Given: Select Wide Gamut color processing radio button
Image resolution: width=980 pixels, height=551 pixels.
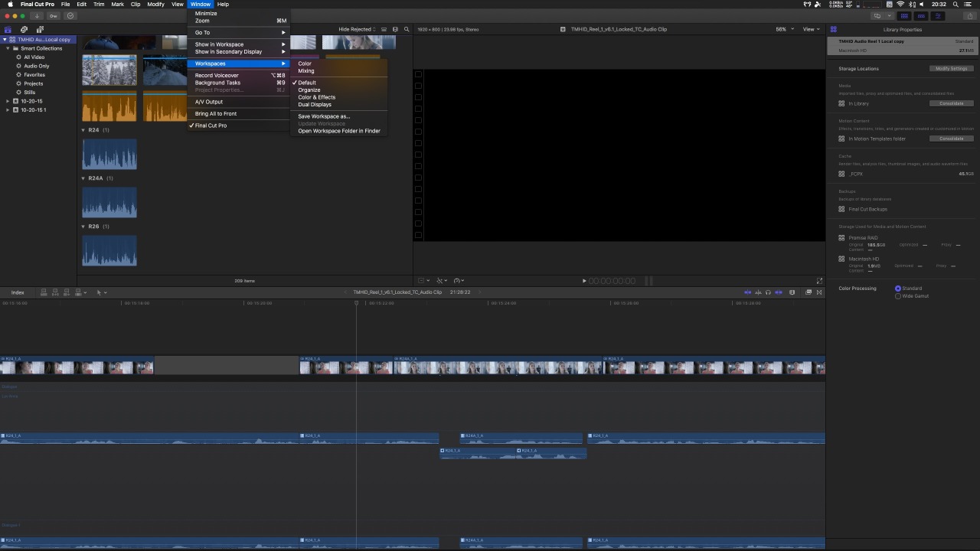Looking at the screenshot, I should point(898,296).
